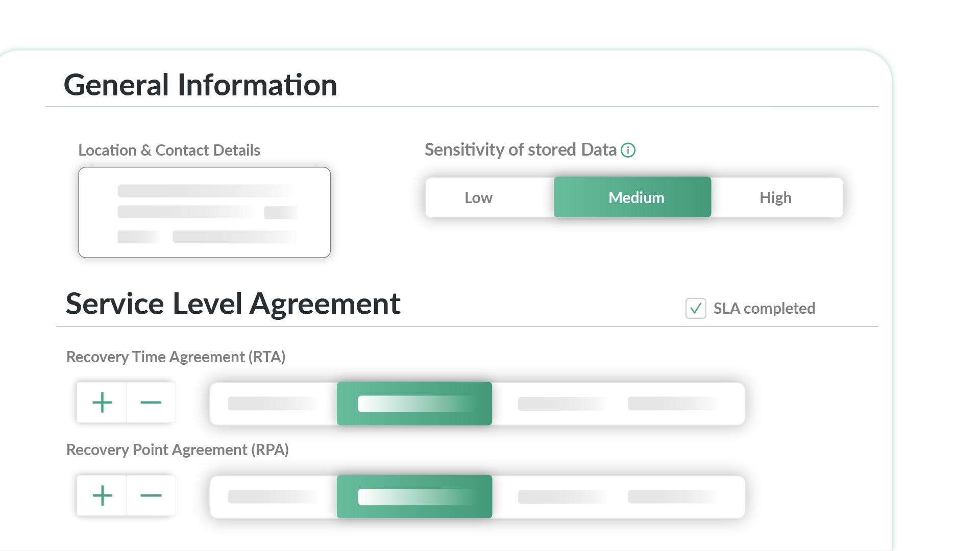Select the highlighted second RPA segment
Image resolution: width=980 pixels, height=551 pixels.
tap(414, 496)
